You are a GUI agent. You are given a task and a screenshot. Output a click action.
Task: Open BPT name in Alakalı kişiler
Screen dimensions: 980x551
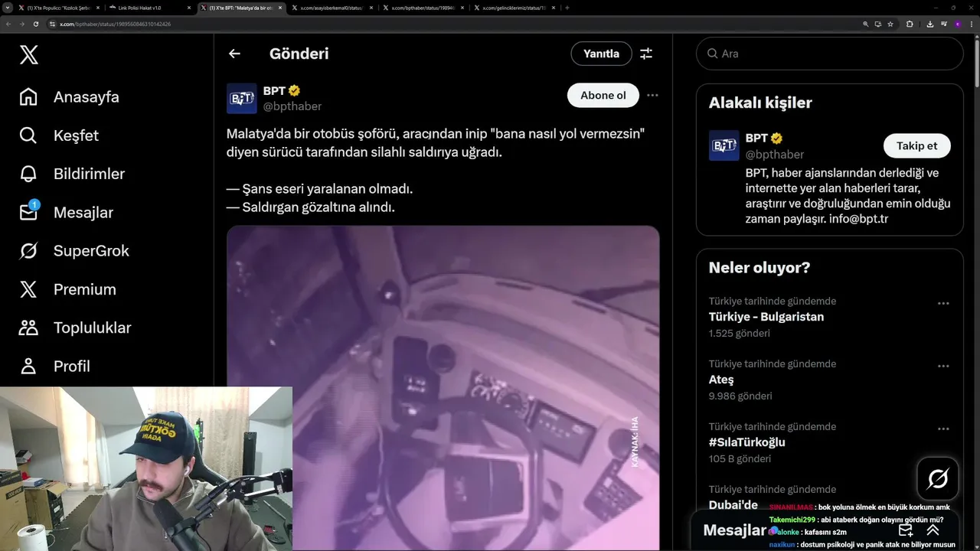(756, 138)
